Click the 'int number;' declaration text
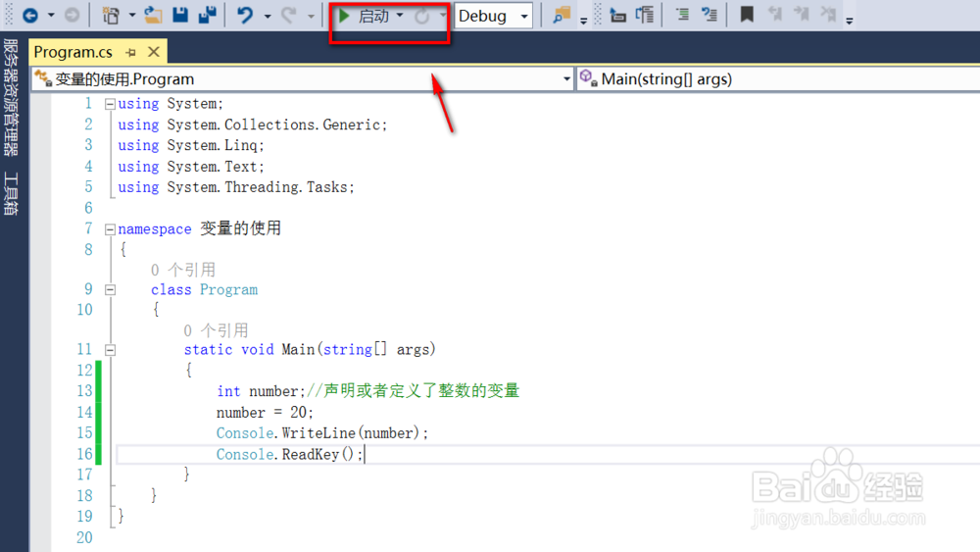The width and height of the screenshot is (980, 552). point(261,391)
